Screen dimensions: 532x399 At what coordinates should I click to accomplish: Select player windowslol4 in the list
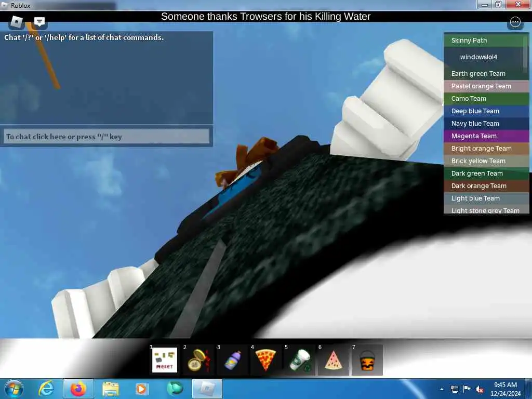pos(484,57)
